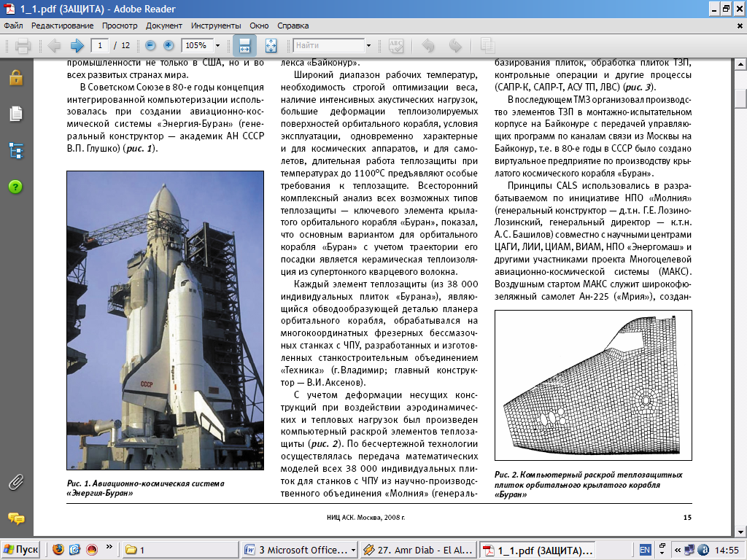Click the zoom in plus button
This screenshot has width=747, height=560.
(169, 46)
